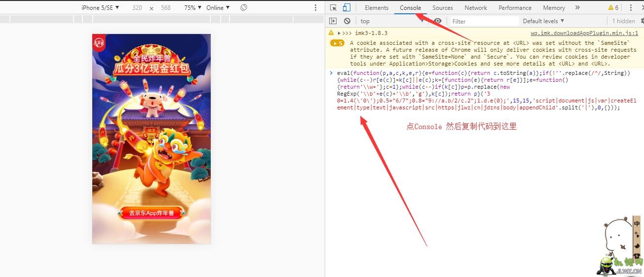This screenshot has height=277, width=644.
Task: Edit the viewport height field 568
Action: pos(166,8)
